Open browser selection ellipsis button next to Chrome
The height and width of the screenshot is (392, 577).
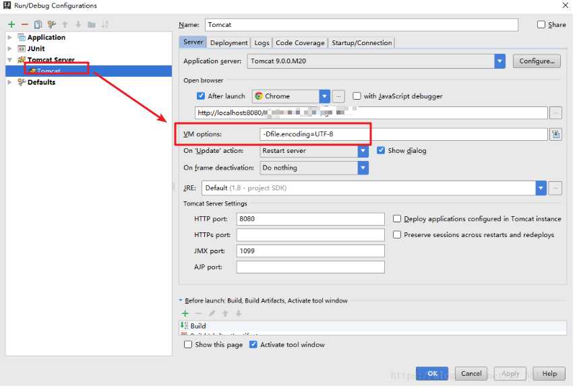click(x=338, y=96)
